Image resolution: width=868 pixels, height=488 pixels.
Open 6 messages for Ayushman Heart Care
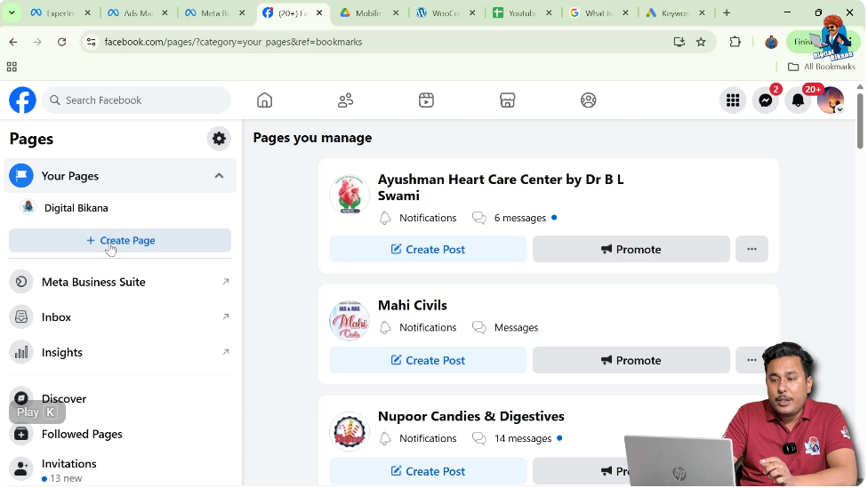click(x=514, y=218)
